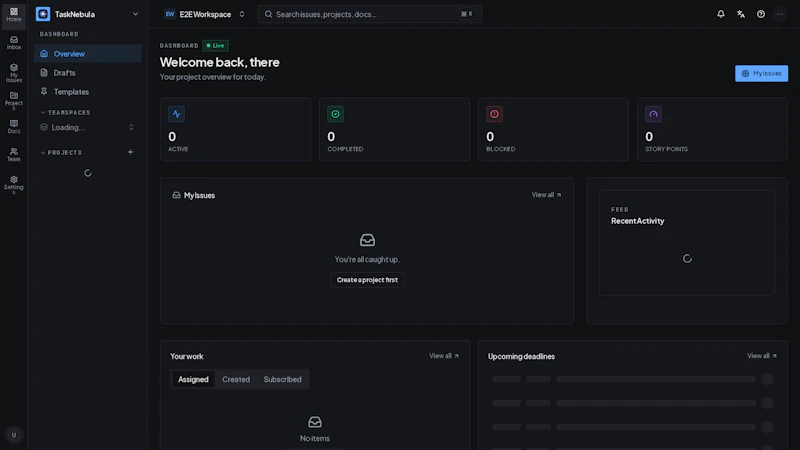800x450 pixels.
Task: Open Projects in the left rail
Action: 14,101
